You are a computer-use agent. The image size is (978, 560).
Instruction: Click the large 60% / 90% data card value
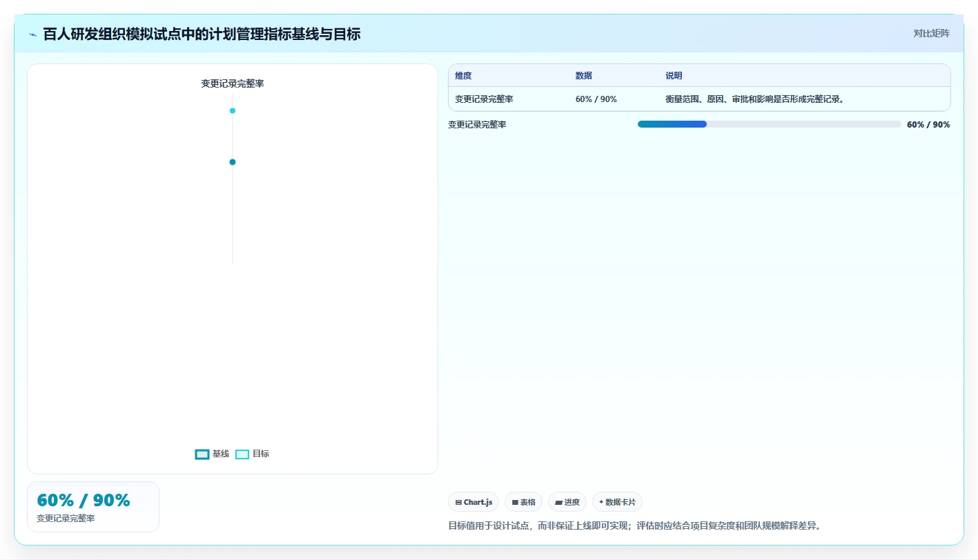[84, 501]
